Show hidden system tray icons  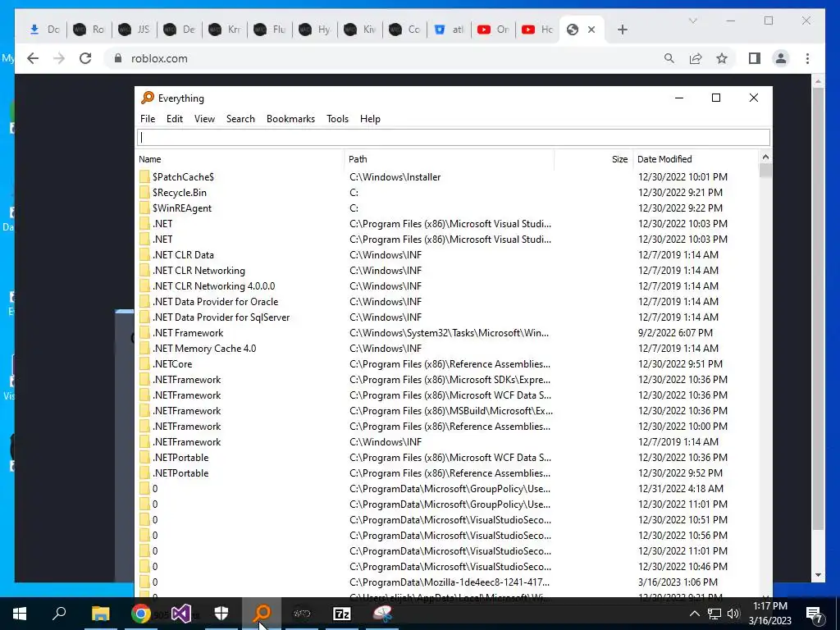[x=694, y=614]
